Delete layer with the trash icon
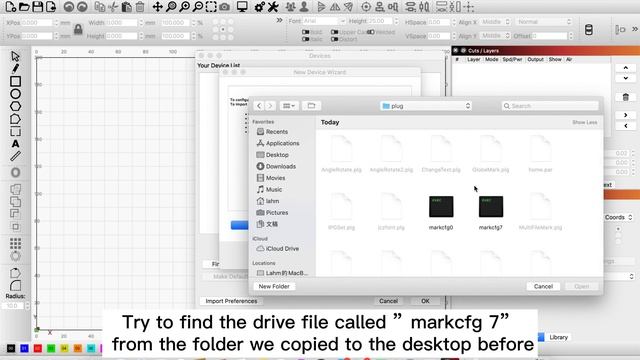640x360 pixels. pyautogui.click(x=626, y=97)
